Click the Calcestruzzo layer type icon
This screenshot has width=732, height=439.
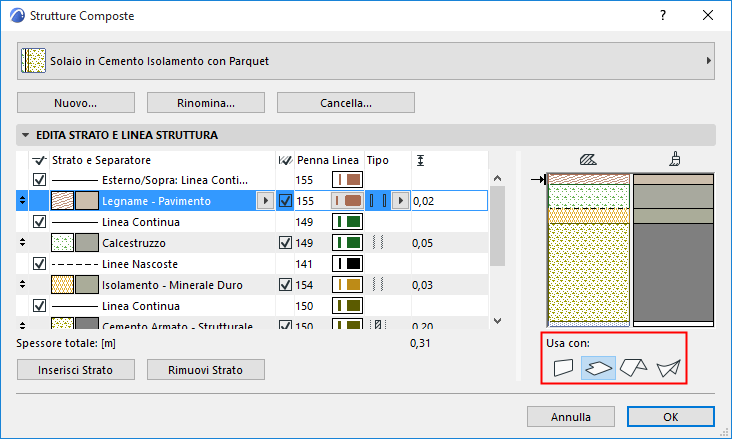378,242
